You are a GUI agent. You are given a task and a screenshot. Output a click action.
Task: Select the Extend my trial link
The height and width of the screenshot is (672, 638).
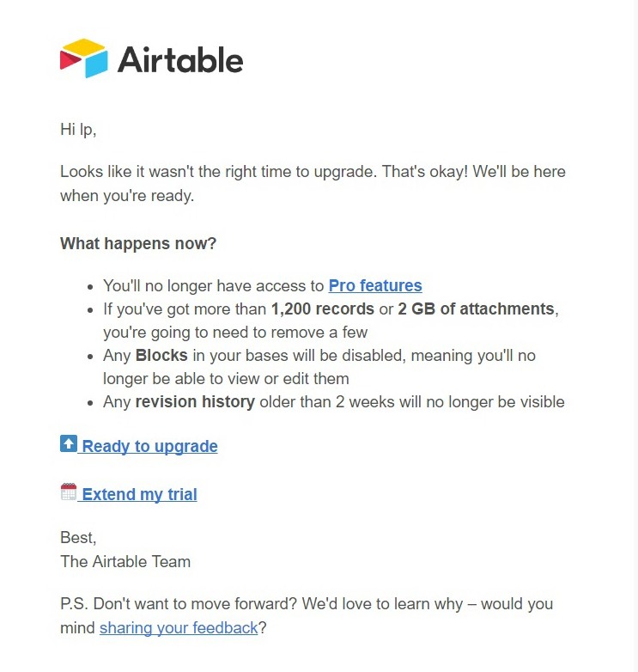(x=140, y=495)
